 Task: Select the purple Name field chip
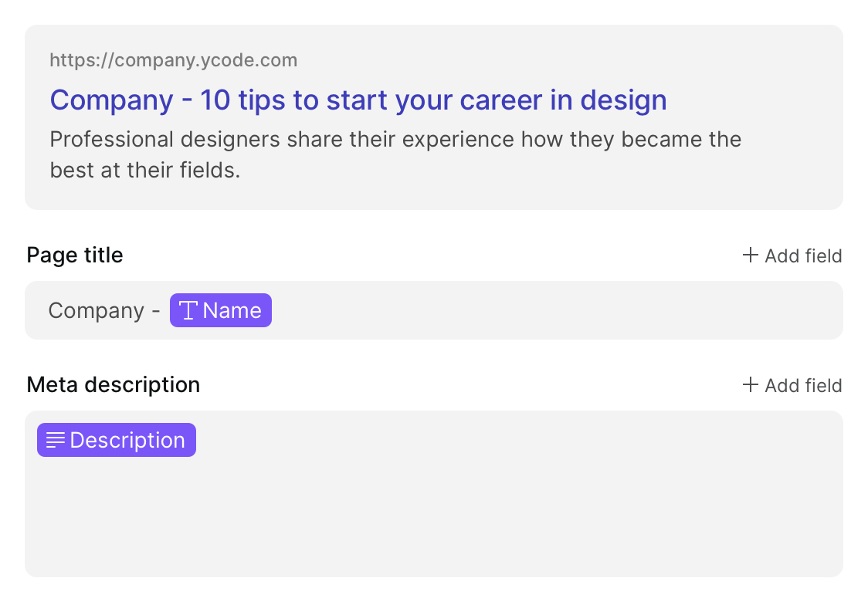coord(220,310)
